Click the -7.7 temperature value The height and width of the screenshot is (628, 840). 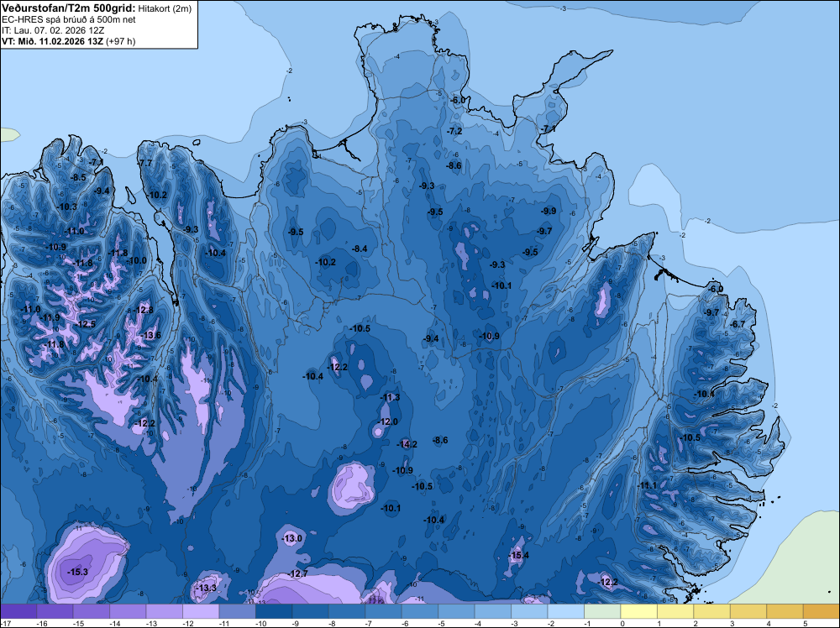point(145,163)
